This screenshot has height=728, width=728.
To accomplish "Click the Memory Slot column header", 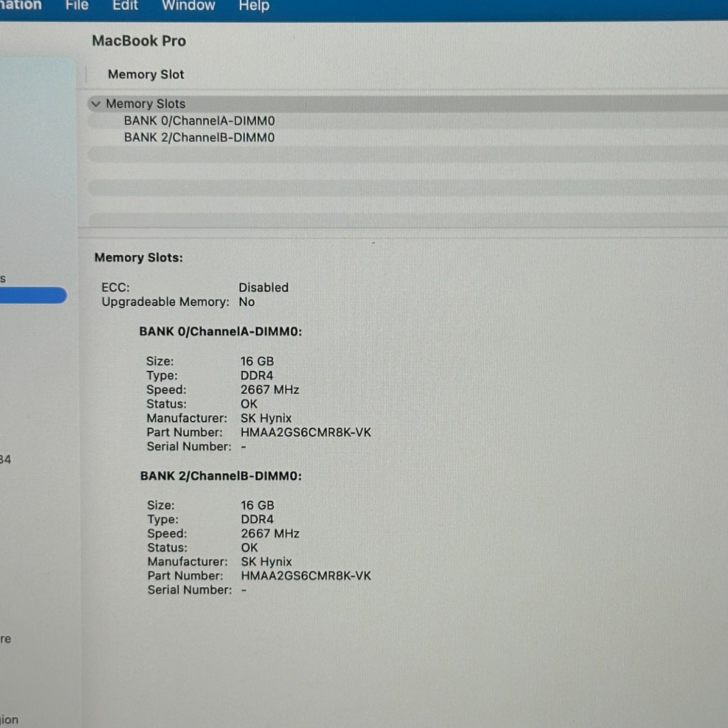I will coord(146,74).
